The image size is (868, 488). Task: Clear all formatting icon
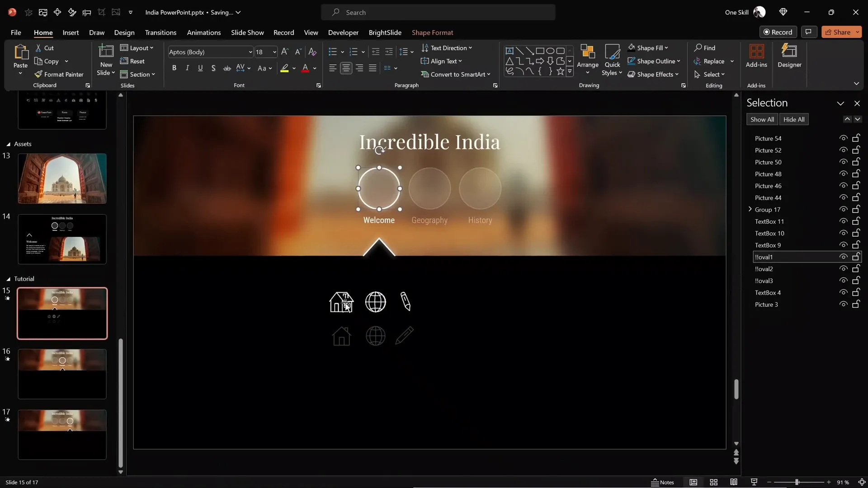point(312,52)
